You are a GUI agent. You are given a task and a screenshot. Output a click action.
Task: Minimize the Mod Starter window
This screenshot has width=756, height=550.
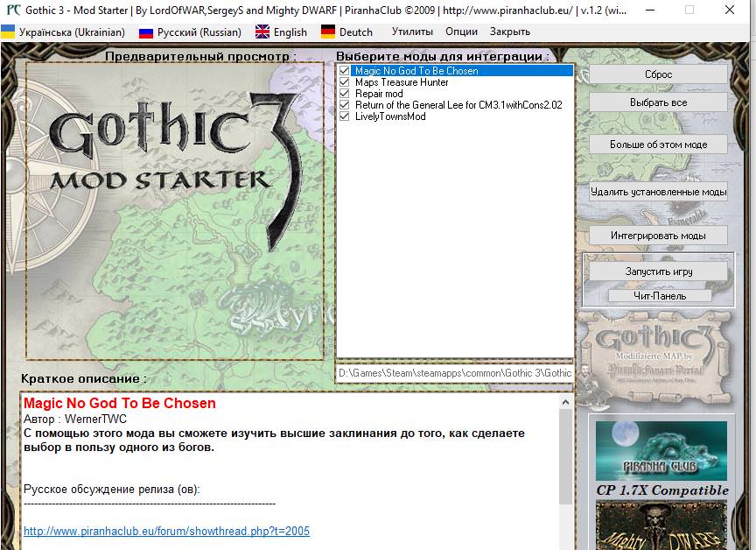(x=649, y=11)
